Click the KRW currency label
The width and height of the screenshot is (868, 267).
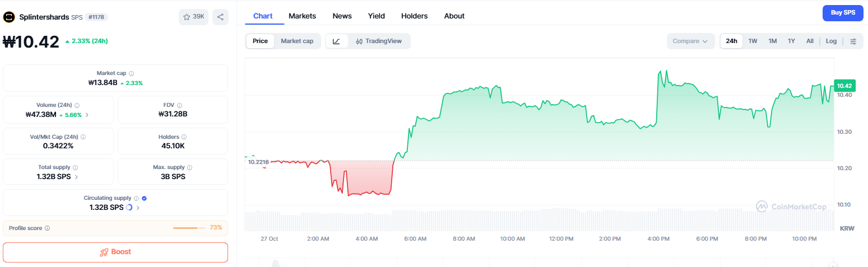pyautogui.click(x=847, y=229)
